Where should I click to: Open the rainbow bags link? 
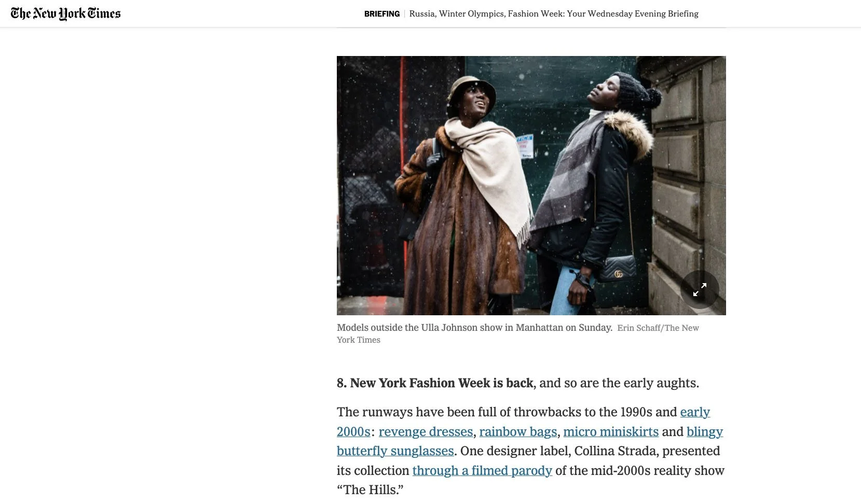point(518,431)
